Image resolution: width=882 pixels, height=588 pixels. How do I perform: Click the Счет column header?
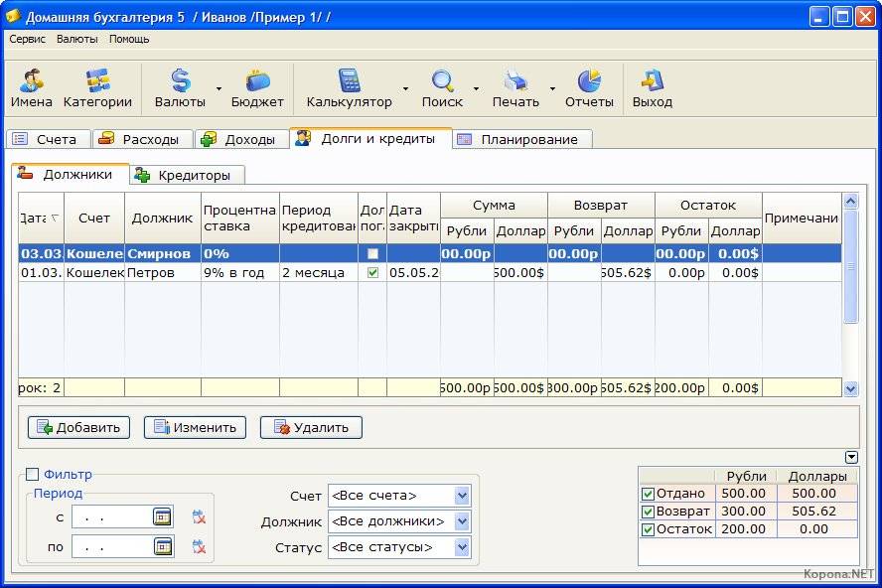94,218
